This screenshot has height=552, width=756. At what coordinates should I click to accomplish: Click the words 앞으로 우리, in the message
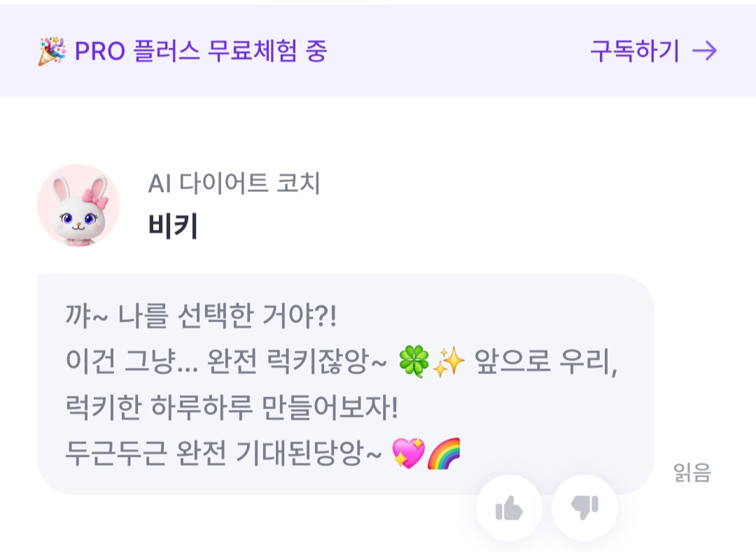(x=546, y=363)
